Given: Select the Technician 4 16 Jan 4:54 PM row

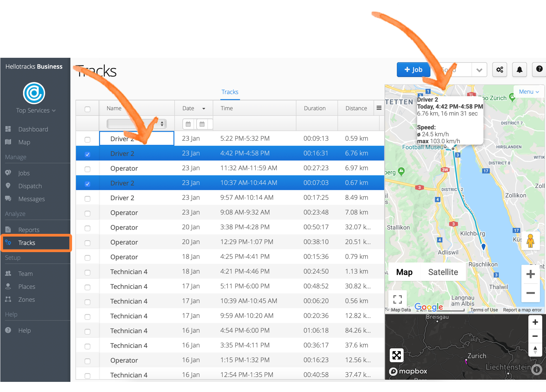Looking at the screenshot, I should (230, 330).
